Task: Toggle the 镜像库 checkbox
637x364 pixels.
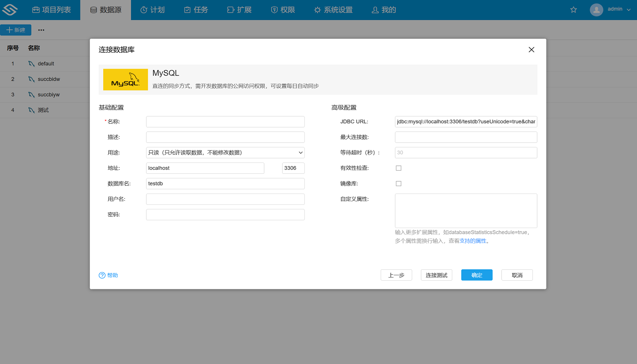Action: point(399,183)
